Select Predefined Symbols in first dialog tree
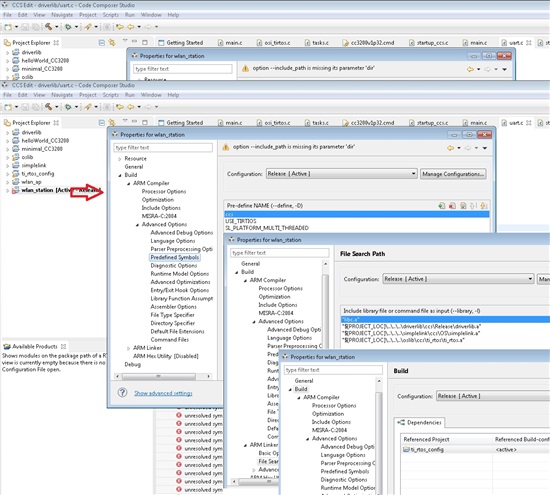The image size is (550, 495). (x=175, y=257)
